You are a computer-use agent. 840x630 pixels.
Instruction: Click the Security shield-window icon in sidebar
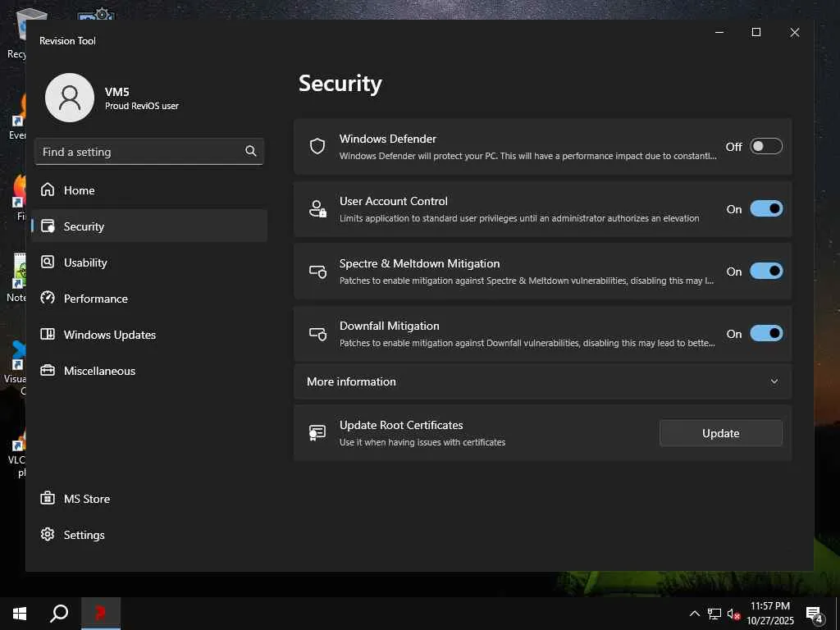coord(48,226)
